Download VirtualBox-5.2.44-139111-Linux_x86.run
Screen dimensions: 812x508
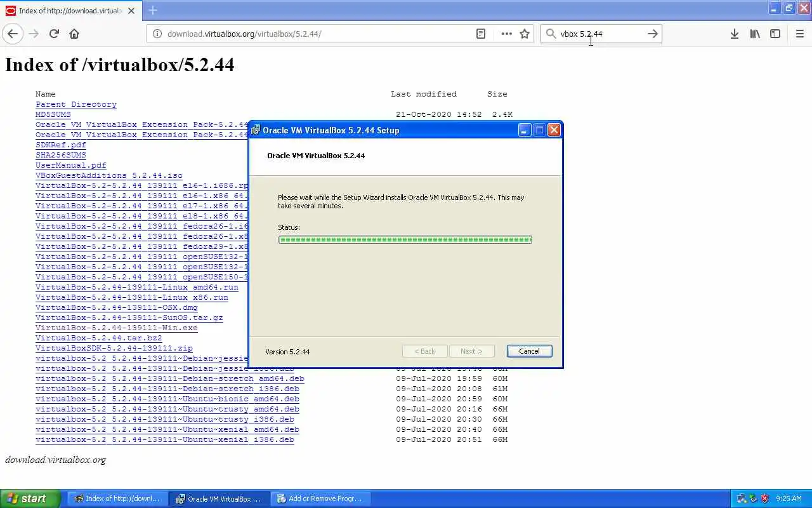tap(132, 297)
